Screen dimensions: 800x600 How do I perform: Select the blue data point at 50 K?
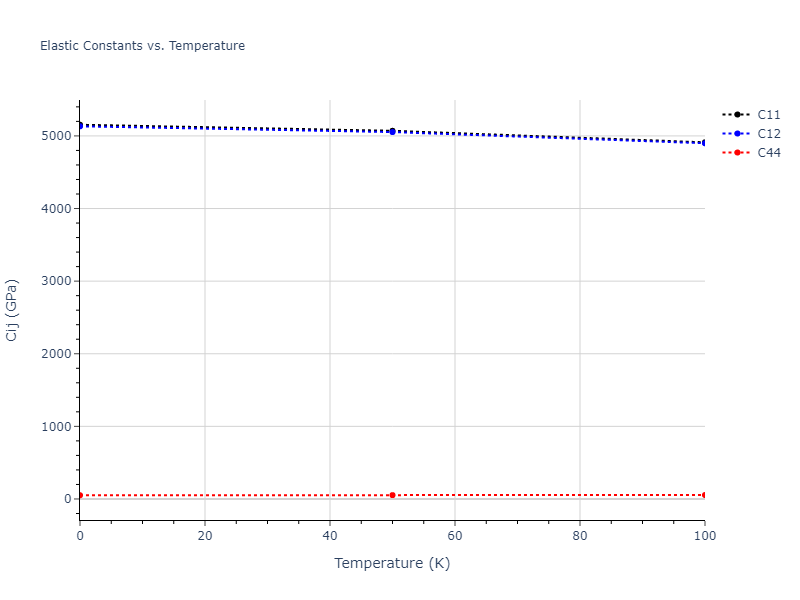tap(392, 131)
